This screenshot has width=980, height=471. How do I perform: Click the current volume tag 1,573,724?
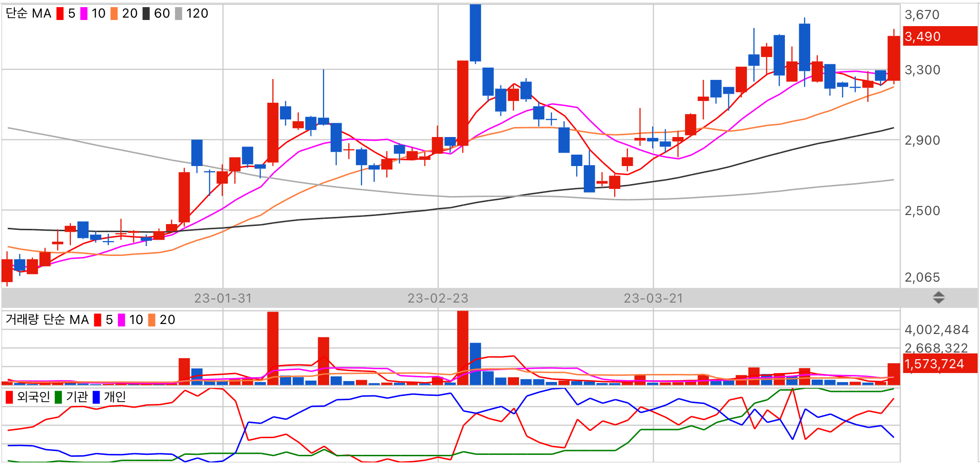point(940,363)
